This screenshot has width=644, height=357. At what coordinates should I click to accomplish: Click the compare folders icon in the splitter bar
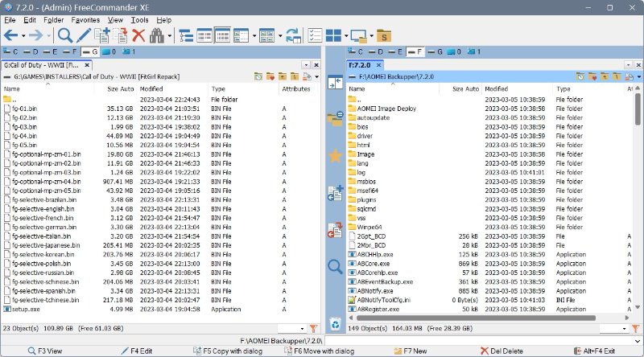click(x=335, y=118)
